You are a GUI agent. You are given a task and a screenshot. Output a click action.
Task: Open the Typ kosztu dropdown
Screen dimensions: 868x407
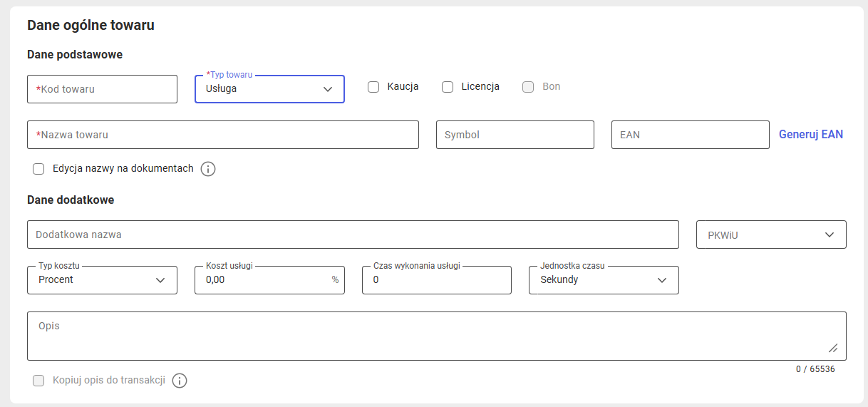point(102,280)
